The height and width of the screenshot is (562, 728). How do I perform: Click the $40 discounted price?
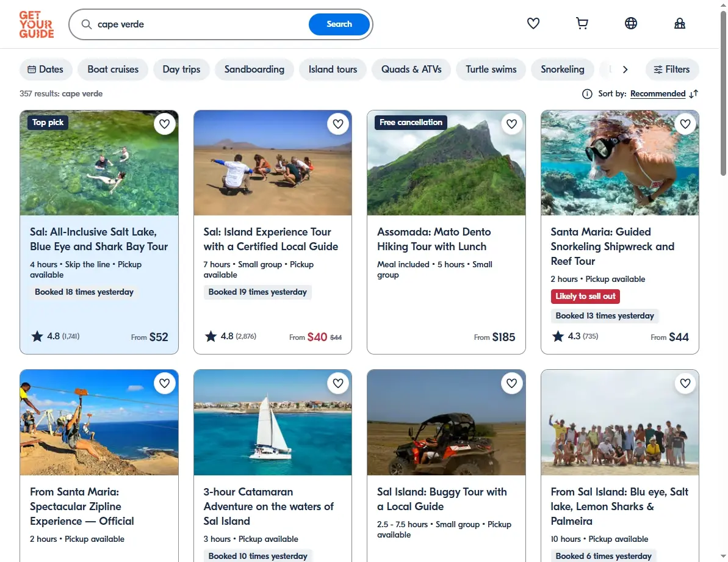coord(317,337)
